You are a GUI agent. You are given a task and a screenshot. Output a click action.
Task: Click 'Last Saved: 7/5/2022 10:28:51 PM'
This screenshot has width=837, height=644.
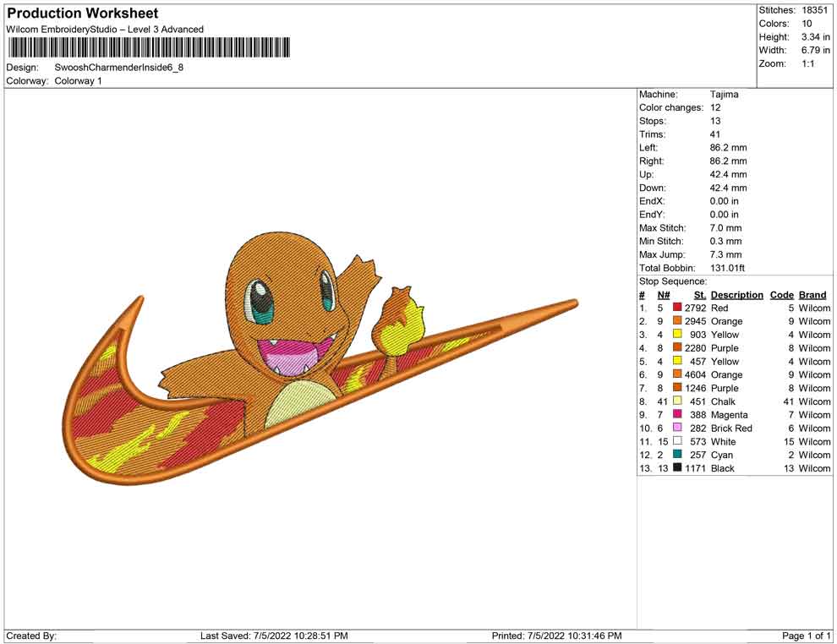pyautogui.click(x=275, y=636)
